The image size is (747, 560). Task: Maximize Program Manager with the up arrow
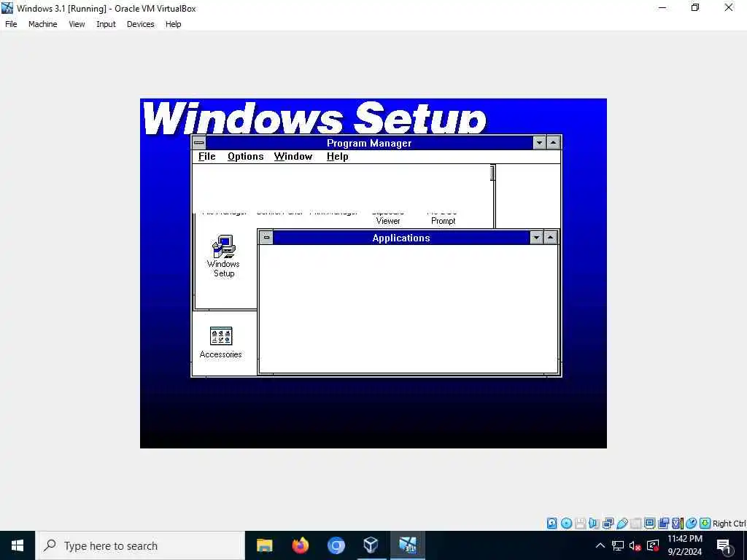point(553,142)
